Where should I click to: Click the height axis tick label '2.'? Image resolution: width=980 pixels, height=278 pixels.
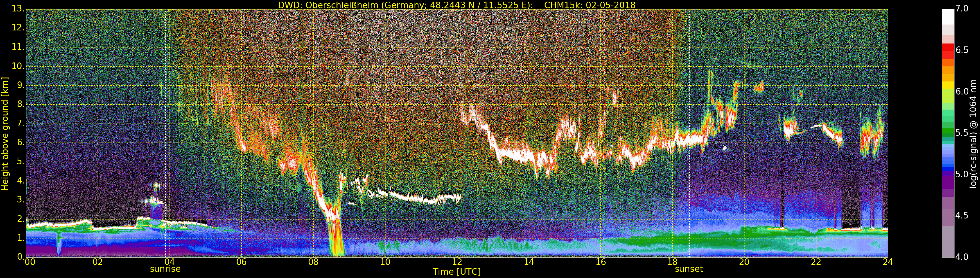(x=20, y=218)
